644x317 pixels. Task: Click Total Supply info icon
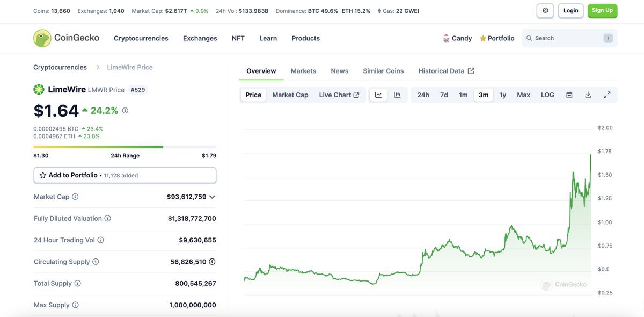pos(77,283)
